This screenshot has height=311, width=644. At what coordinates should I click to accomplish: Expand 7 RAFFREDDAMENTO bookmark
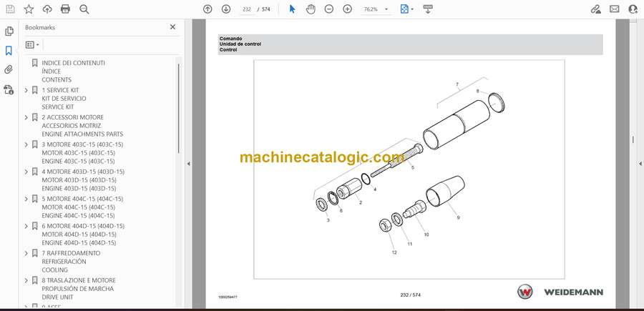26,253
